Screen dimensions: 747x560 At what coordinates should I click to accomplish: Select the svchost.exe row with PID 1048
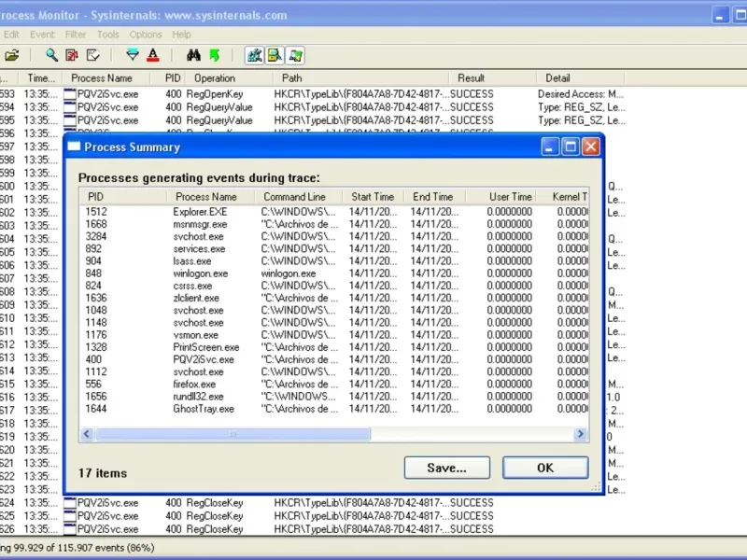[x=334, y=311]
